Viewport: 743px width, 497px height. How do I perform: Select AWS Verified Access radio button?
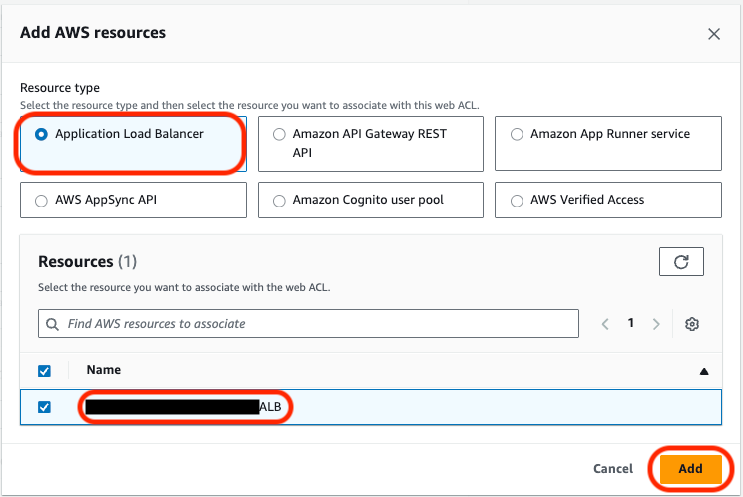[x=517, y=200]
